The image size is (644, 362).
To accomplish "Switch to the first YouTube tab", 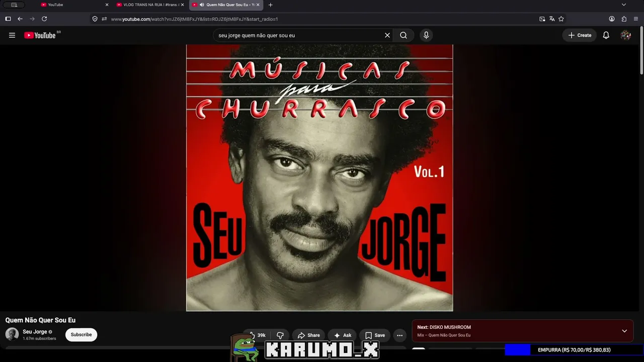I will tap(73, 5).
